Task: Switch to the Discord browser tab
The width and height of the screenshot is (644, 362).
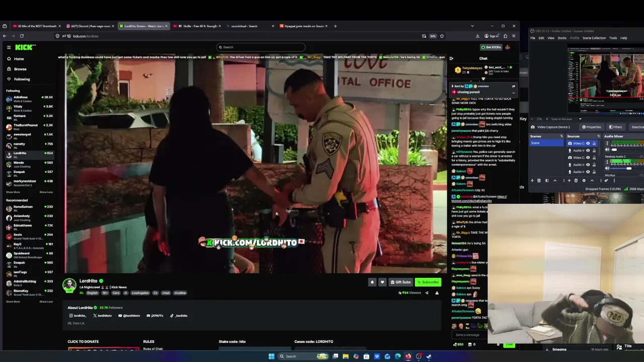Action: [90, 26]
